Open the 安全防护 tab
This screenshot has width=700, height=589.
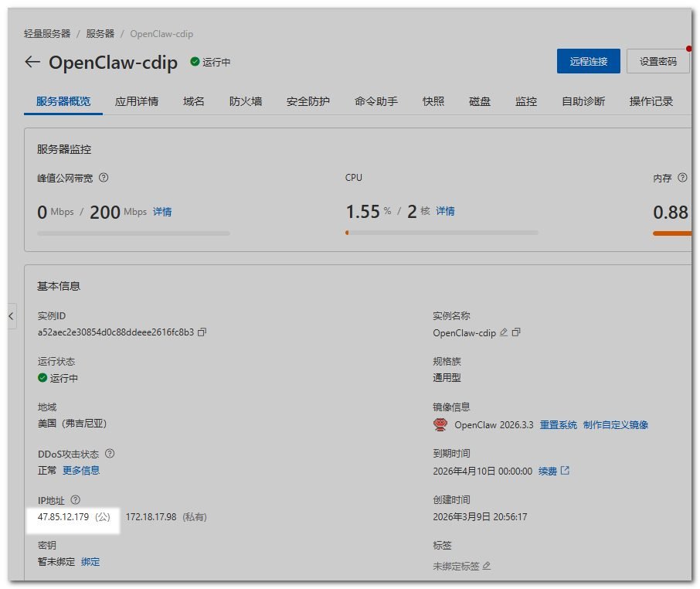[308, 101]
